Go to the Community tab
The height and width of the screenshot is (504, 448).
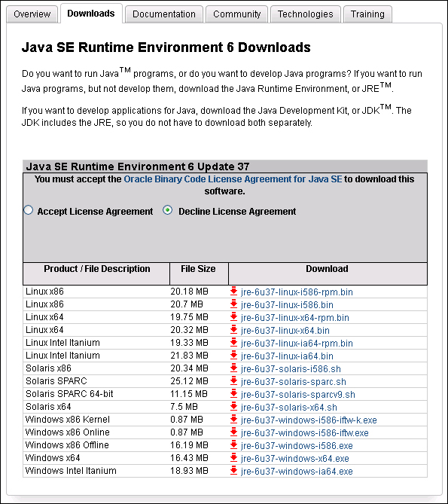coord(236,14)
